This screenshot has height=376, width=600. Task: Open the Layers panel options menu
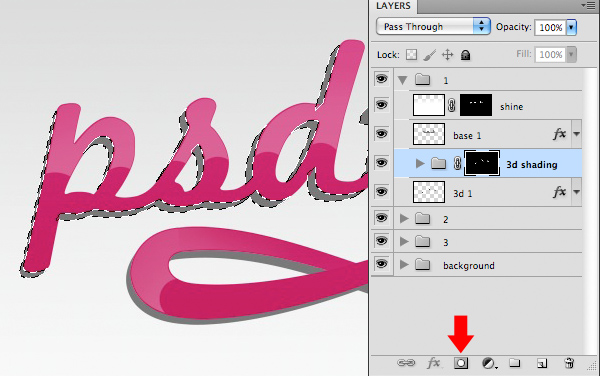588,5
